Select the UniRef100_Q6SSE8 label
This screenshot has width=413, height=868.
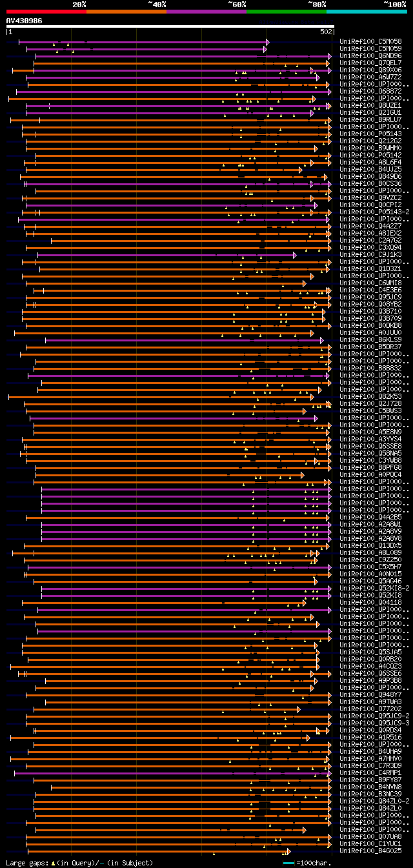pos(370,446)
